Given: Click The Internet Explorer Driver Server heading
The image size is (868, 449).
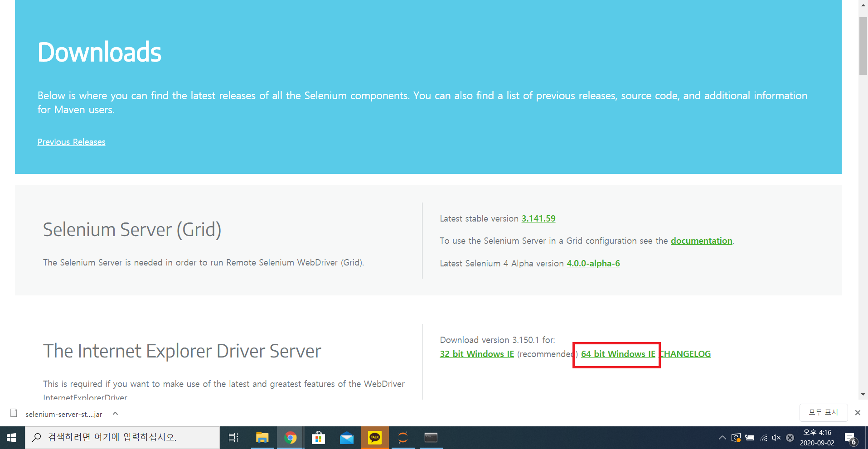Looking at the screenshot, I should [x=182, y=351].
